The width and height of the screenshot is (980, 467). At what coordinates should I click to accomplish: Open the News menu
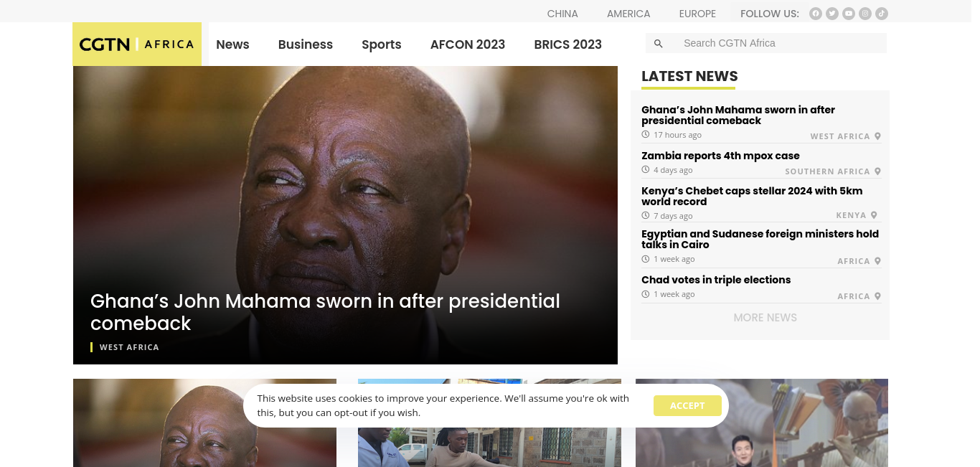(232, 44)
